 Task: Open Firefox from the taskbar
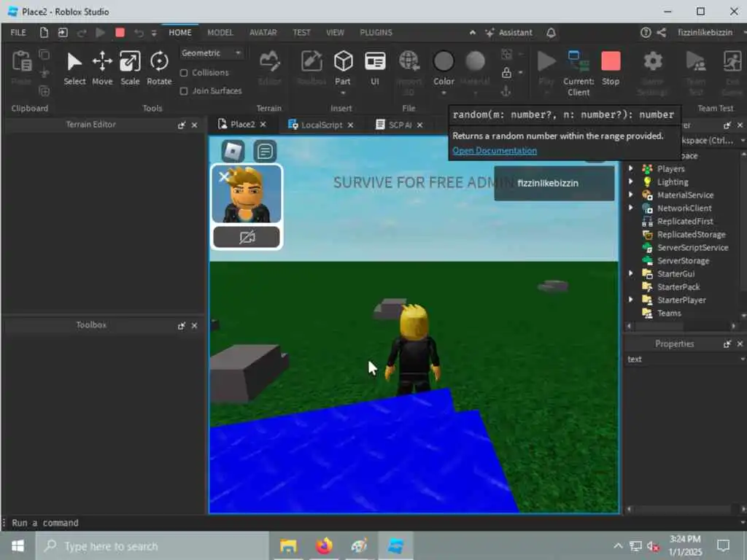point(324,546)
